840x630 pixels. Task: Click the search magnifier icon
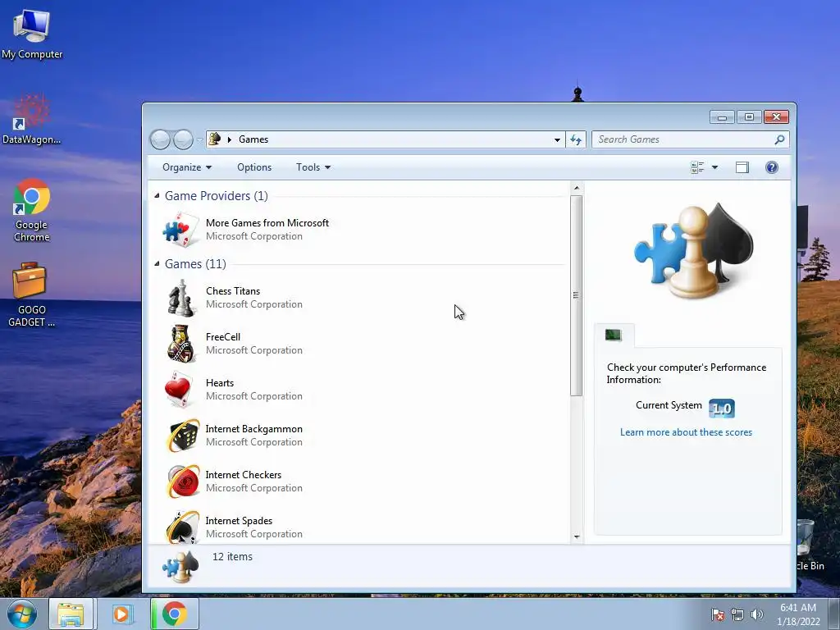pyautogui.click(x=779, y=139)
